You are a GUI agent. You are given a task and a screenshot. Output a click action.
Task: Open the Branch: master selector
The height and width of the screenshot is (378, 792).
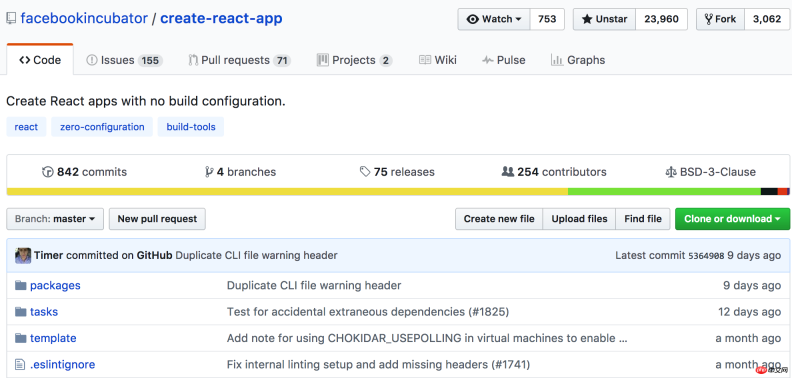pyautogui.click(x=55, y=219)
